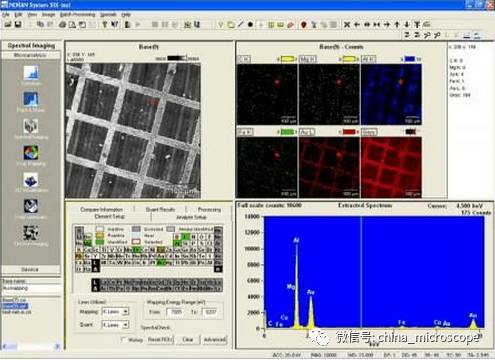Viewport: 495px width, 360px height.
Task: Select the Point & Shoot sidebar icon
Action: [31, 99]
